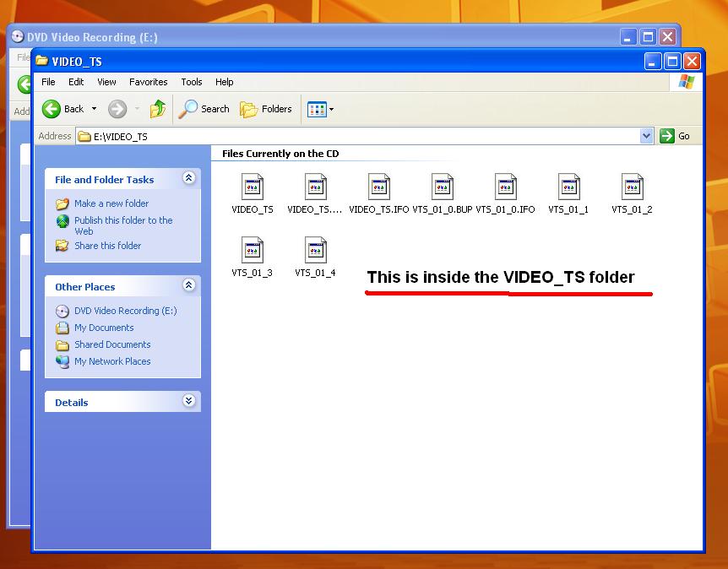This screenshot has width=728, height=569.
Task: Click the green Back arrow button
Action: click(x=51, y=109)
